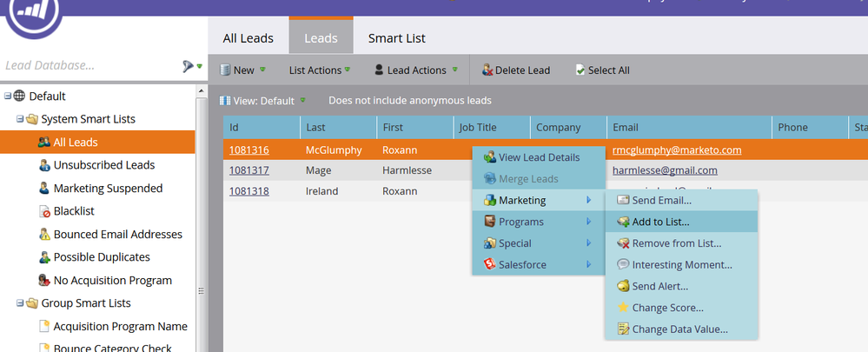Open lead 1081317 via its Id link
The height and width of the screenshot is (352, 868).
(x=249, y=170)
